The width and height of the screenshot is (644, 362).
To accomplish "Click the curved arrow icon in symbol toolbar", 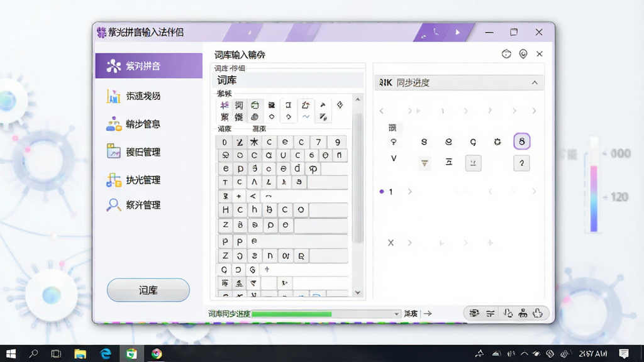I will coord(323,105).
